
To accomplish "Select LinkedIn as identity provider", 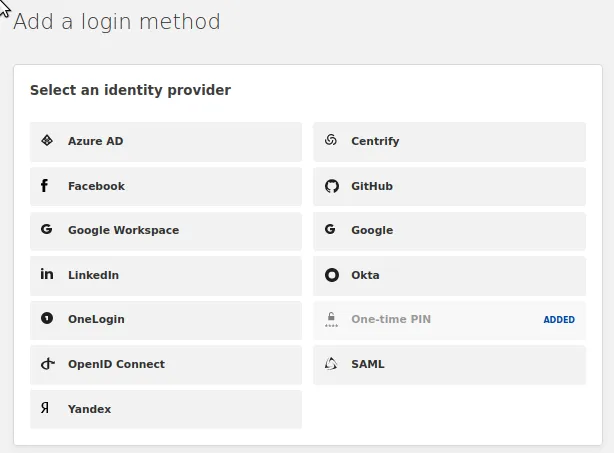I will point(166,276).
